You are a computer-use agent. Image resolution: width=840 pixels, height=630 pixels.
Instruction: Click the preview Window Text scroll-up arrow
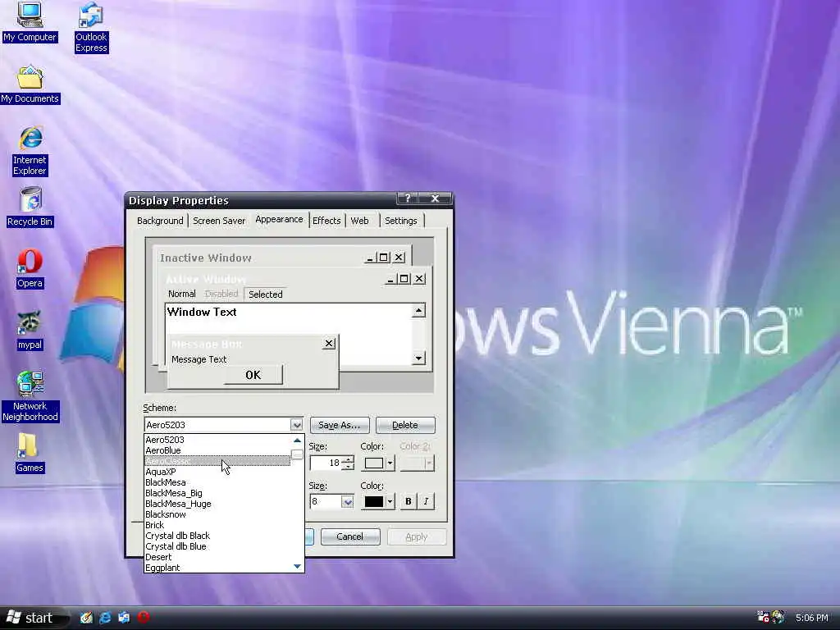pos(418,311)
